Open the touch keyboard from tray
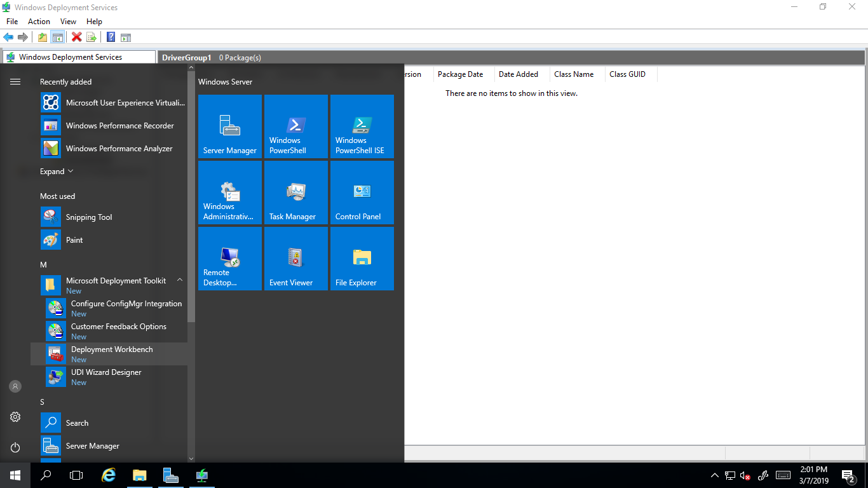The width and height of the screenshot is (868, 488). point(783,475)
